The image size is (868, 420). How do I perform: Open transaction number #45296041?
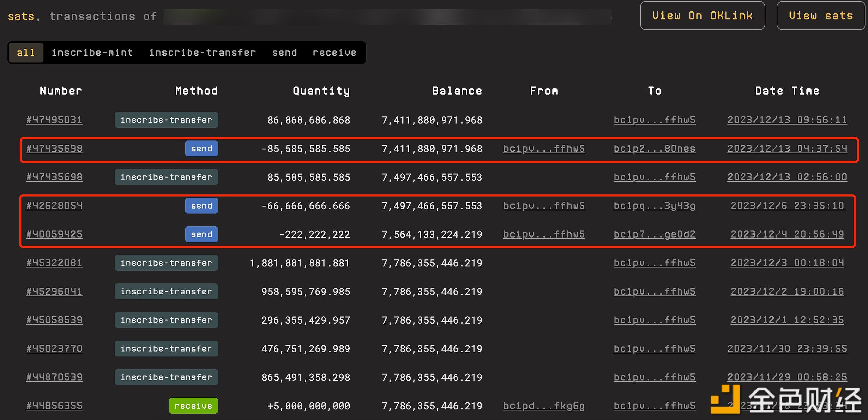click(54, 292)
